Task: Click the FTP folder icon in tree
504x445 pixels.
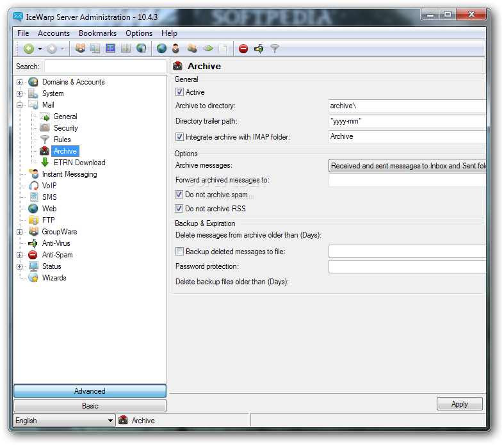Action: (33, 220)
